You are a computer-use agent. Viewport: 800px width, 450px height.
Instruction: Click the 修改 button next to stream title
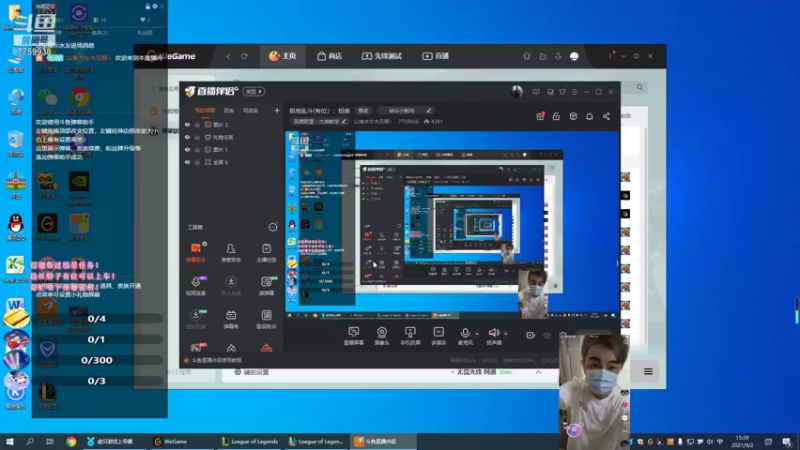point(363,111)
